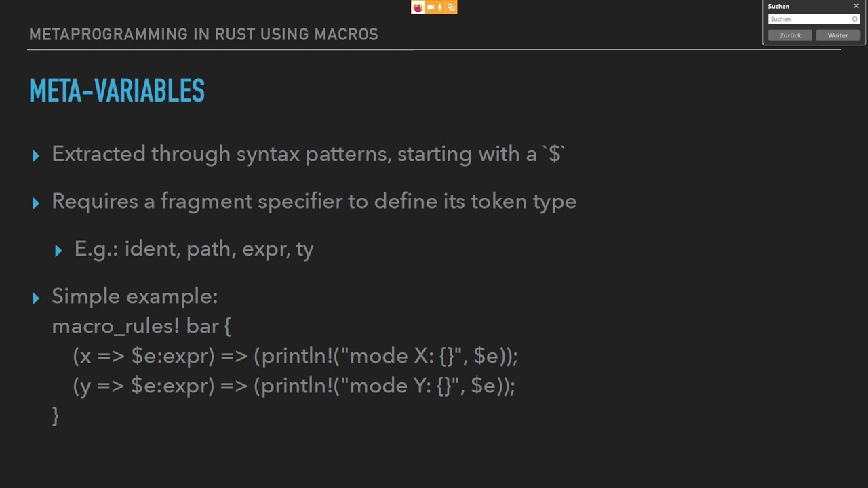Viewport: 868px width, 488px height.
Task: Click the closing brace of the macro
Action: point(56,415)
